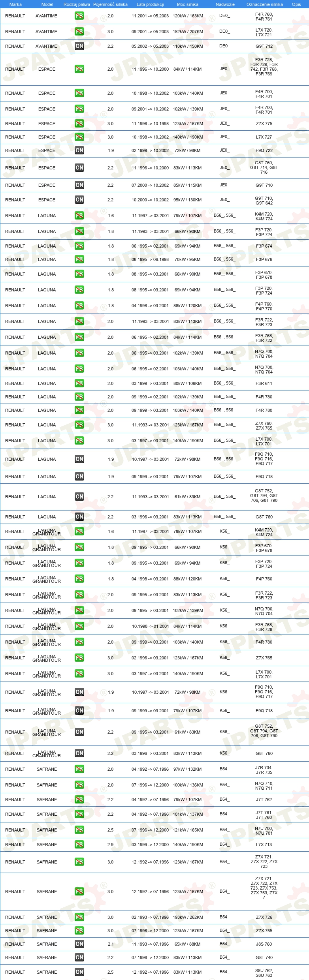The image size is (309, 980).
Task: Click petrol icon in LAGUNA B56_ 1.6 K4M row
Action: pyautogui.click(x=79, y=216)
